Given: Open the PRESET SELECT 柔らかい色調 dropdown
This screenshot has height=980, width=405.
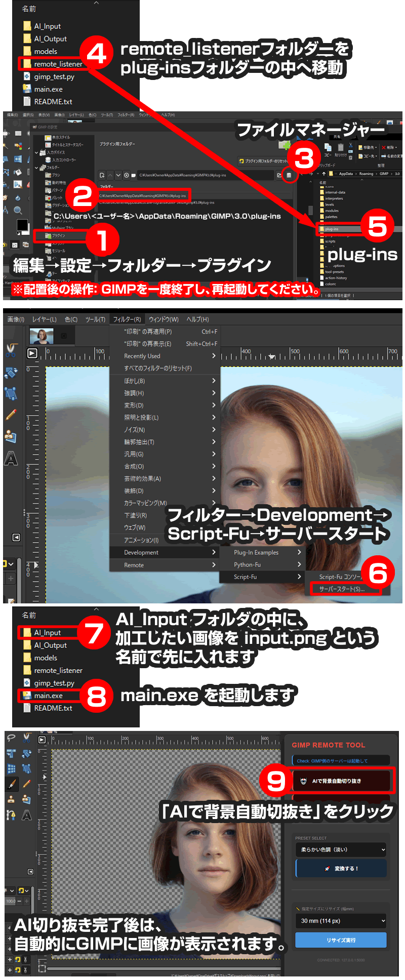Looking at the screenshot, I should point(341,850).
